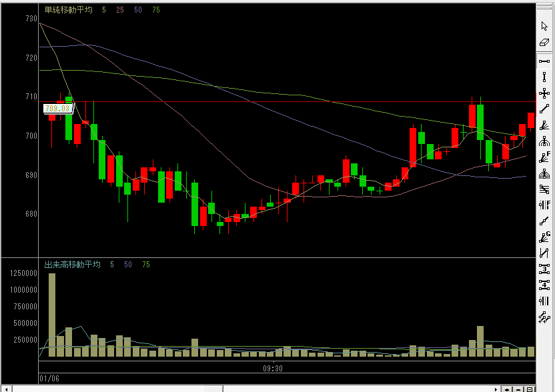Click the zoom out minus button
The height and width of the screenshot is (392, 555).
518,389
